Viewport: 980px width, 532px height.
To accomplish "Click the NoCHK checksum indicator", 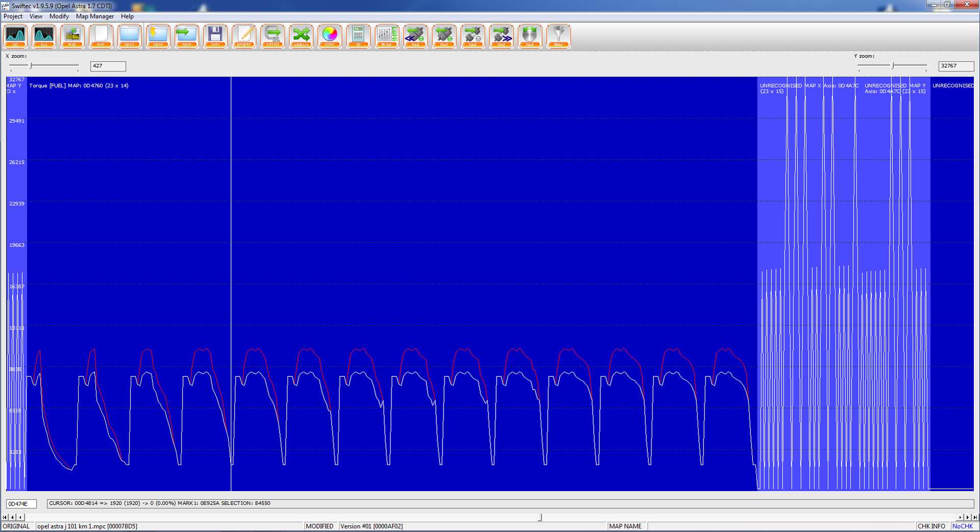I will tap(963, 526).
